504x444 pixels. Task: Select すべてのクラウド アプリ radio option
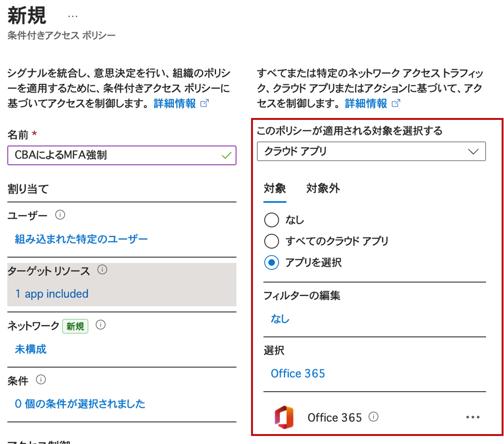272,241
